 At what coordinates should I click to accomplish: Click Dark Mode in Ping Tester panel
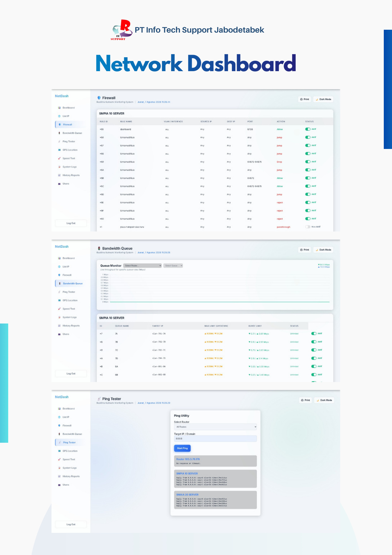pyautogui.click(x=324, y=400)
